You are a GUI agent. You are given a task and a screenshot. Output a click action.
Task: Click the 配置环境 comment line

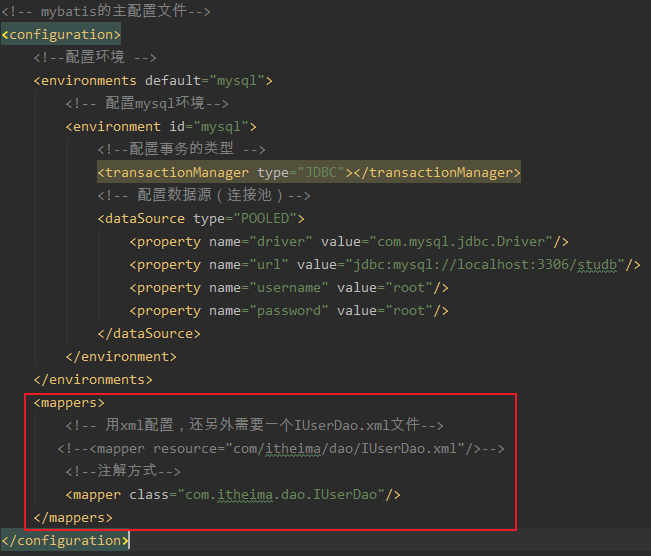(95, 57)
